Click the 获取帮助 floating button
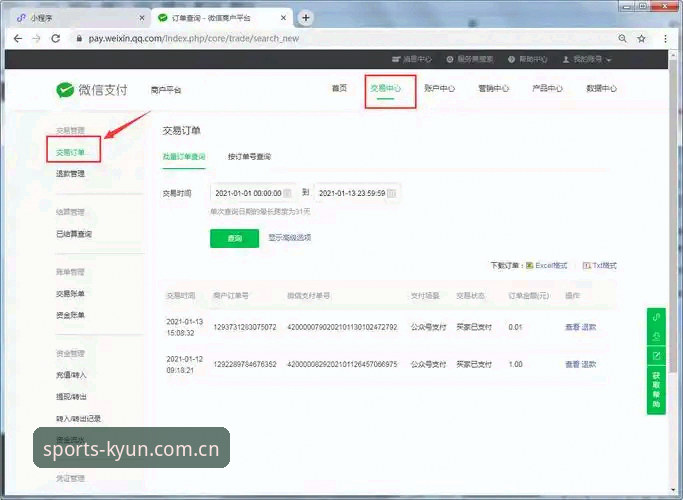The width and height of the screenshot is (683, 500). coord(656,390)
